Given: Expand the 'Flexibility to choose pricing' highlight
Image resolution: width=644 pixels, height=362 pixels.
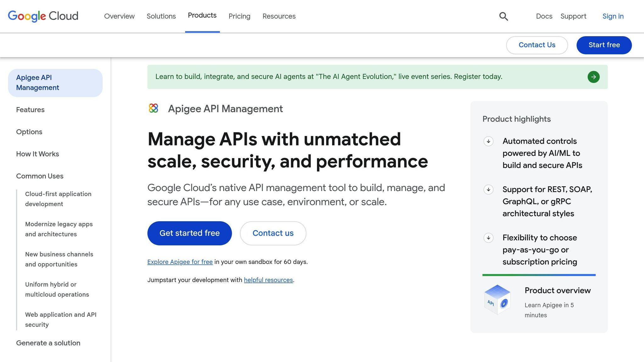Looking at the screenshot, I should (488, 238).
